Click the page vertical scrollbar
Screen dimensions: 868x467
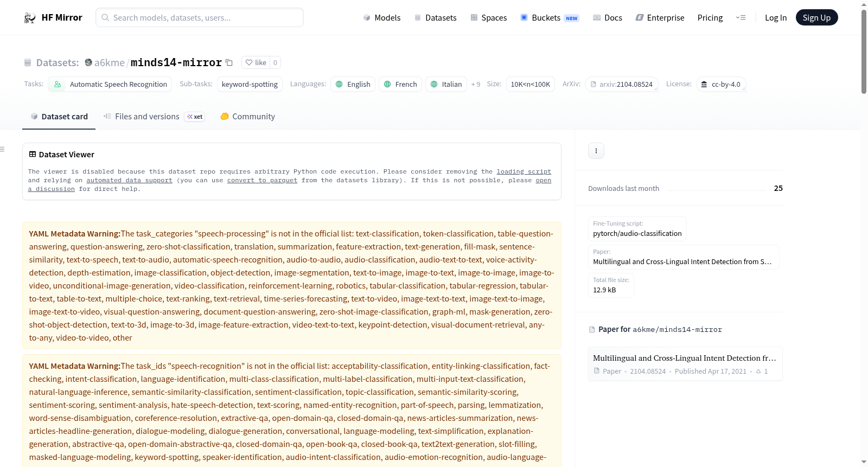point(864,52)
